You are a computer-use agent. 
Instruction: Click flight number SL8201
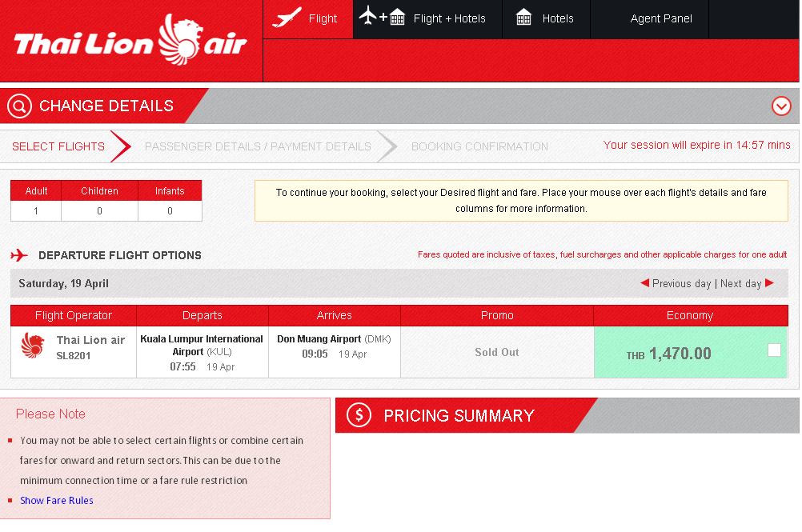tap(73, 356)
